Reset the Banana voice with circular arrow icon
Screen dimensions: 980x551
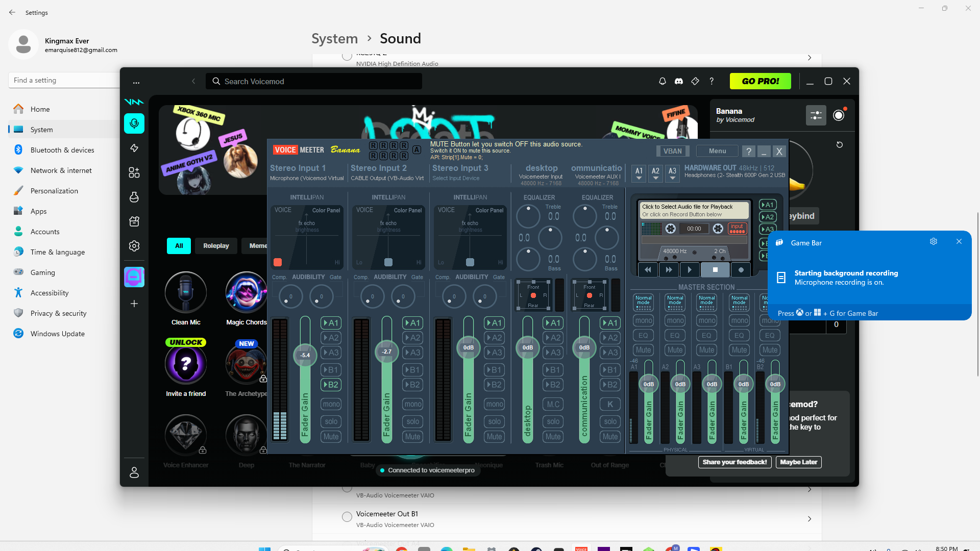click(x=840, y=145)
